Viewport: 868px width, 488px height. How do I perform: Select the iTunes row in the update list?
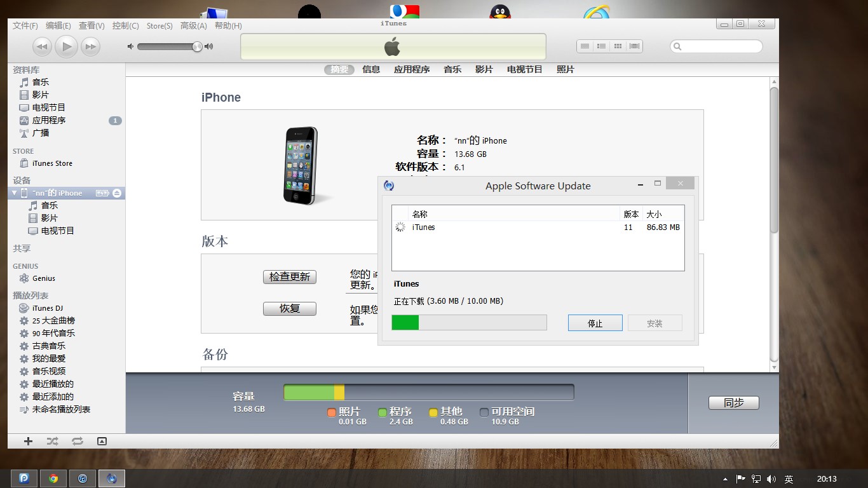538,227
